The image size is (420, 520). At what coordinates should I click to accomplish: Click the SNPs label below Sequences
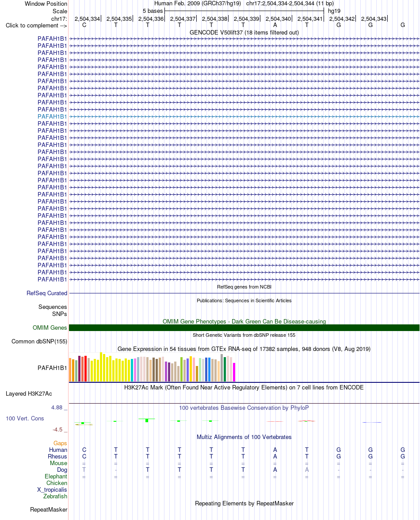pos(59,314)
